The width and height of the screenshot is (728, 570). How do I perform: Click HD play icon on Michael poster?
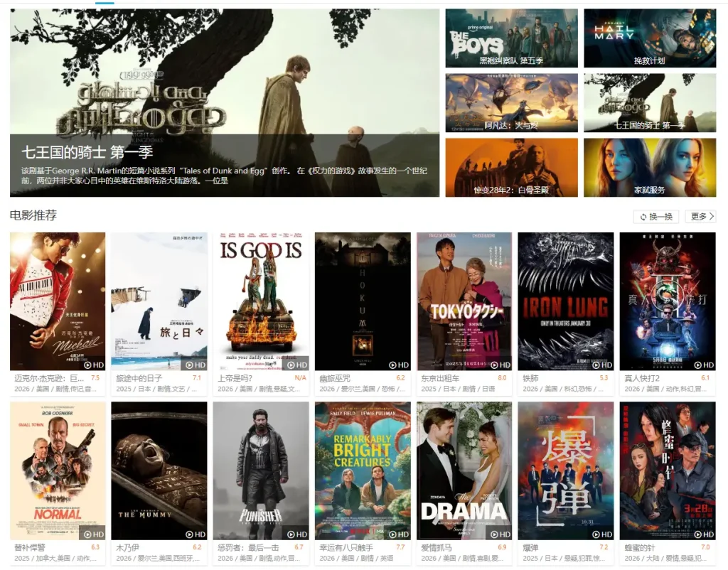[93, 365]
